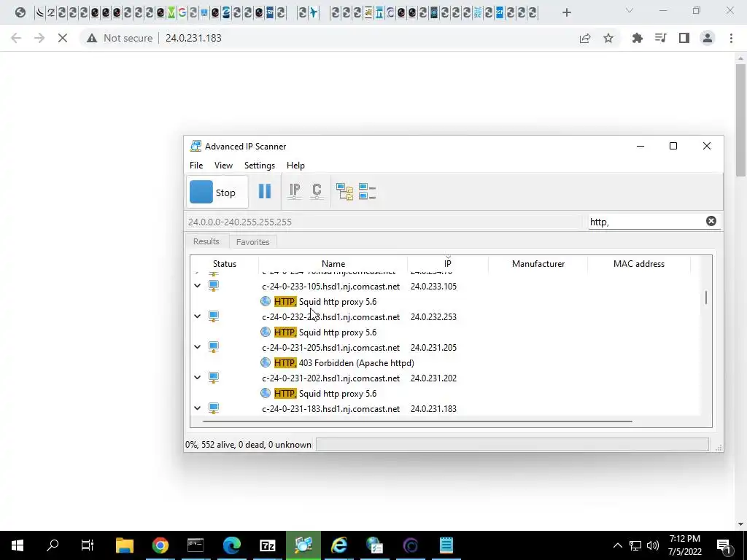Bookmark this page with the star icon
The width and height of the screenshot is (747, 560).
click(608, 38)
